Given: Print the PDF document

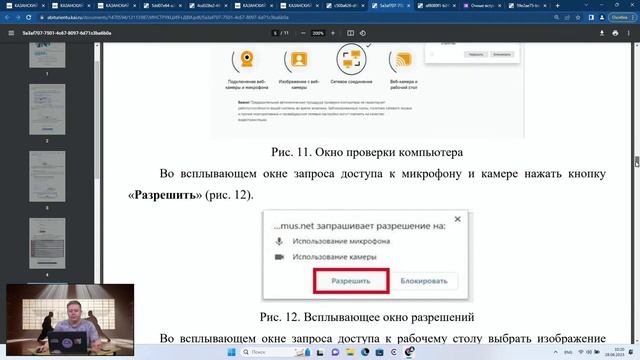Looking at the screenshot, I should click(x=615, y=33).
